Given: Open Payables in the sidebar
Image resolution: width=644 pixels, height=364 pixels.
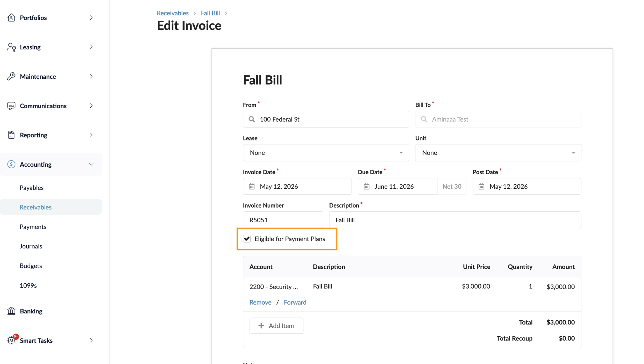Looking at the screenshot, I should [x=31, y=187].
